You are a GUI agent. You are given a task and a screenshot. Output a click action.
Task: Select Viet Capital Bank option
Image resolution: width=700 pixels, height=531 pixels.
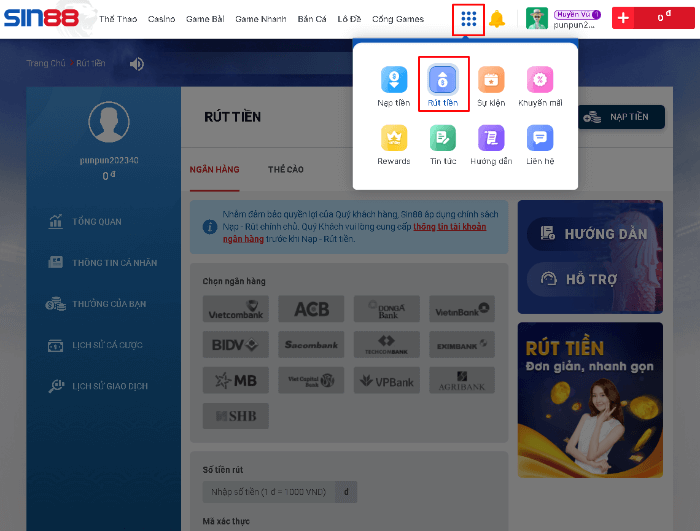tap(311, 380)
